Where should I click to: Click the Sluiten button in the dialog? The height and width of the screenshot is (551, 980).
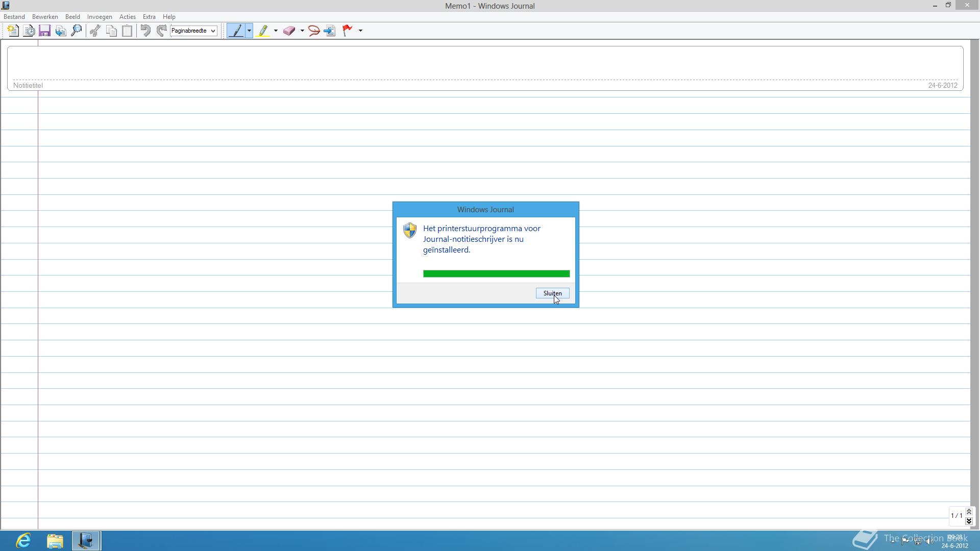tap(552, 293)
